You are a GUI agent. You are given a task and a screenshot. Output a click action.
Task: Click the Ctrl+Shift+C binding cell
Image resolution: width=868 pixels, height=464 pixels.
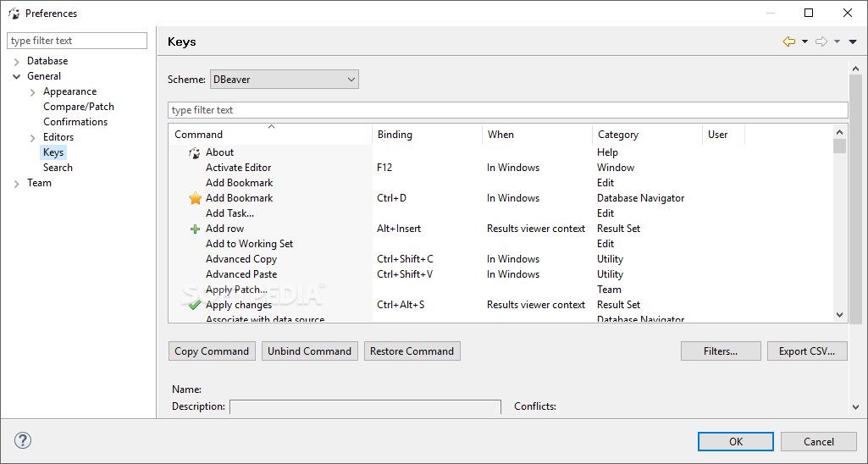(x=406, y=258)
